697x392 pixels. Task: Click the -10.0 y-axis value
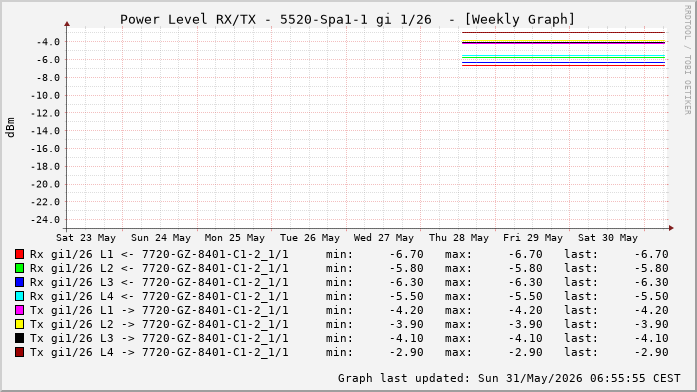45,96
